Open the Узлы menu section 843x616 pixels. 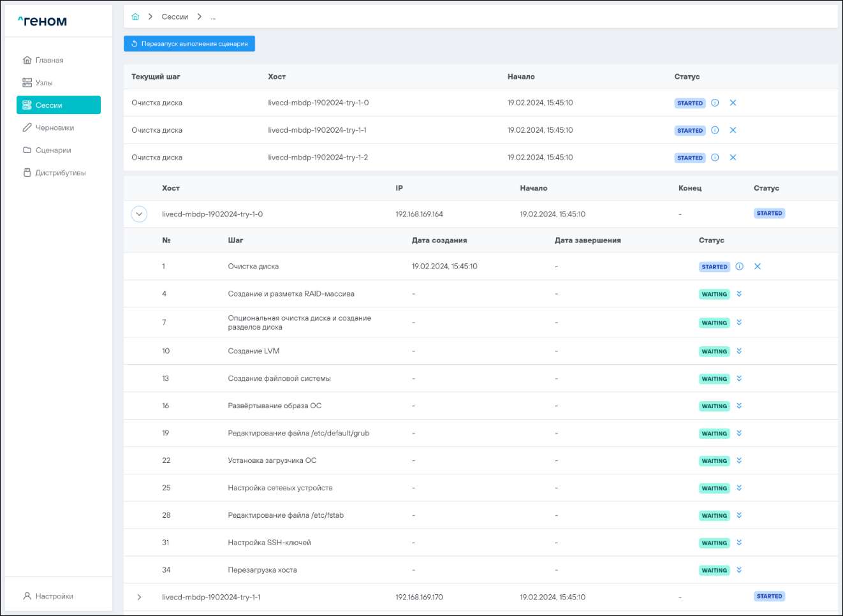point(44,83)
